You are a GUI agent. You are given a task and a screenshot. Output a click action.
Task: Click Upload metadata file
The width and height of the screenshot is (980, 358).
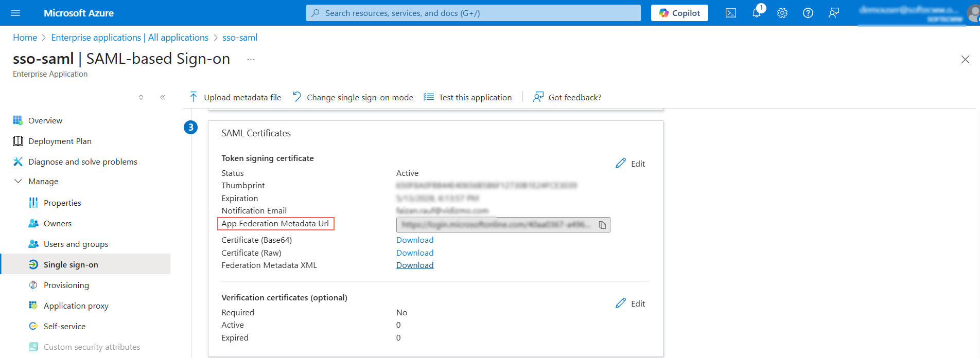tap(236, 97)
